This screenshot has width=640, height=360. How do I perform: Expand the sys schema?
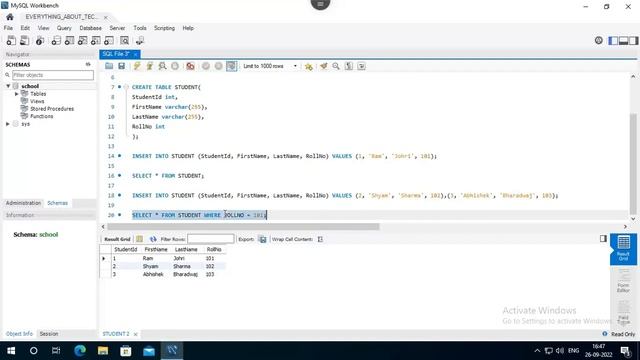[8, 124]
